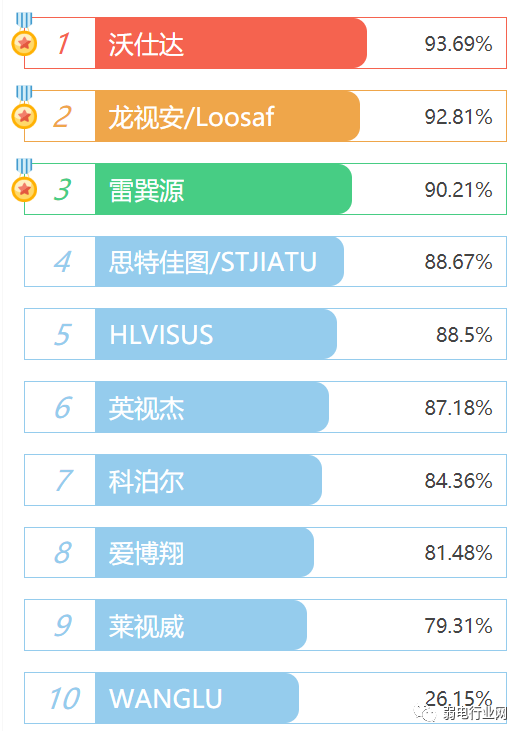Viewport: 532px width, 731px height.
Task: Open the HLVISUS brand entry
Action: point(216,334)
